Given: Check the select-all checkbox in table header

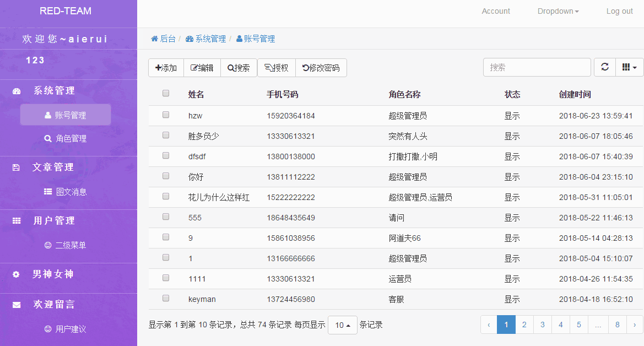Looking at the screenshot, I should (166, 94).
